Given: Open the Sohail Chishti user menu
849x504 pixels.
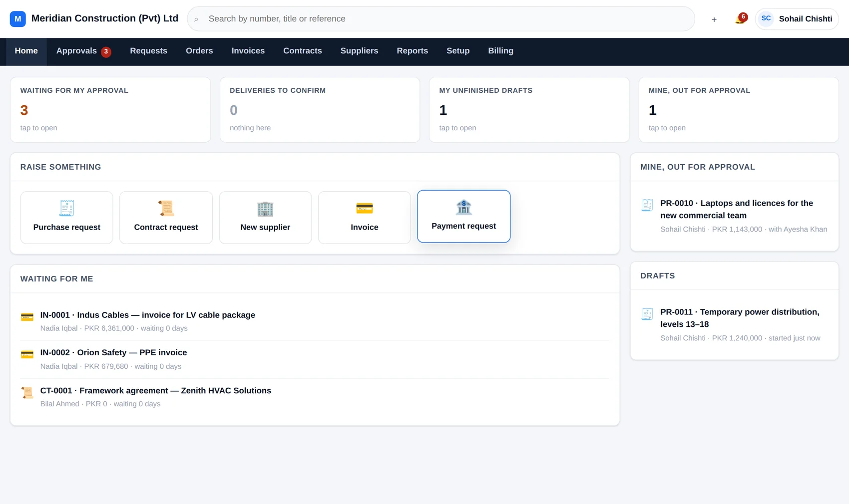Looking at the screenshot, I should point(797,19).
